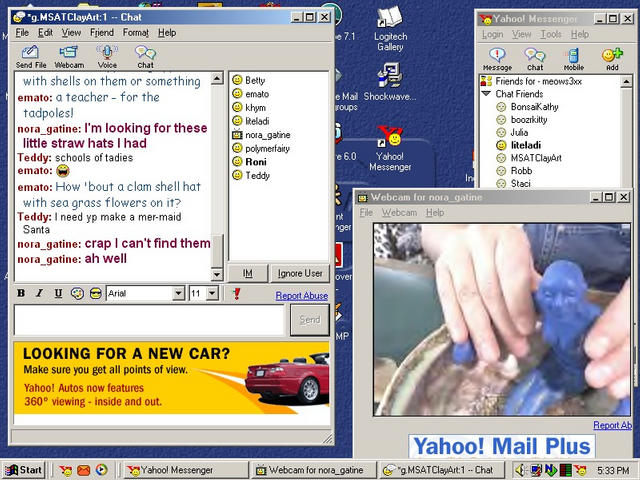Image resolution: width=640 pixels, height=480 pixels.
Task: Toggle Bold text formatting
Action: (x=21, y=293)
